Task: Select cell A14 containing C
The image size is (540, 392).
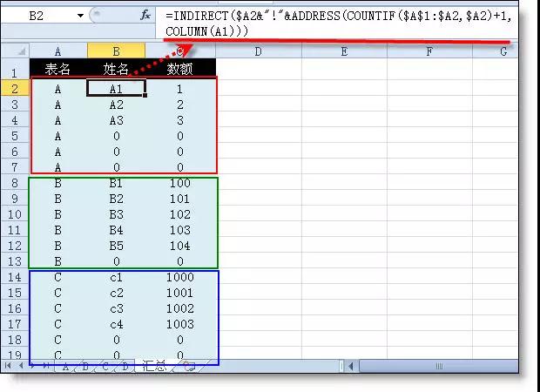Action: pos(57,277)
